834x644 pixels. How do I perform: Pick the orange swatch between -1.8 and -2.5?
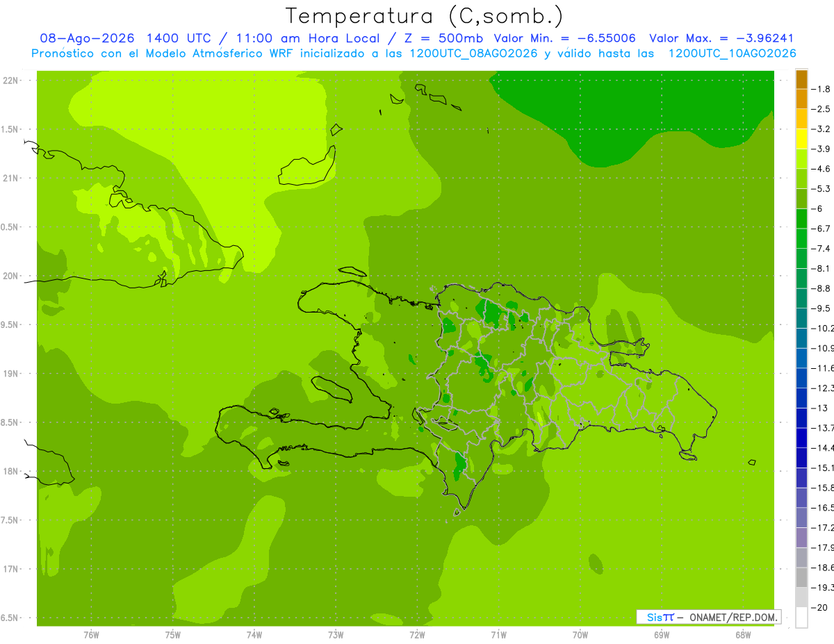tap(801, 99)
